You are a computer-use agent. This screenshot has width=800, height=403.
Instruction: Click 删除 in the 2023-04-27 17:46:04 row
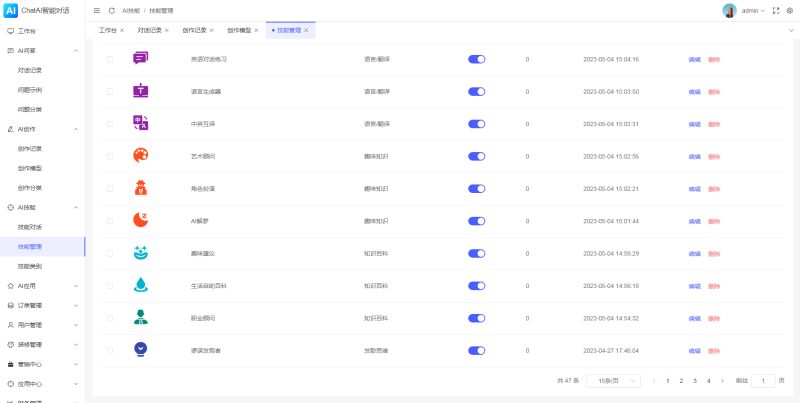tap(714, 351)
